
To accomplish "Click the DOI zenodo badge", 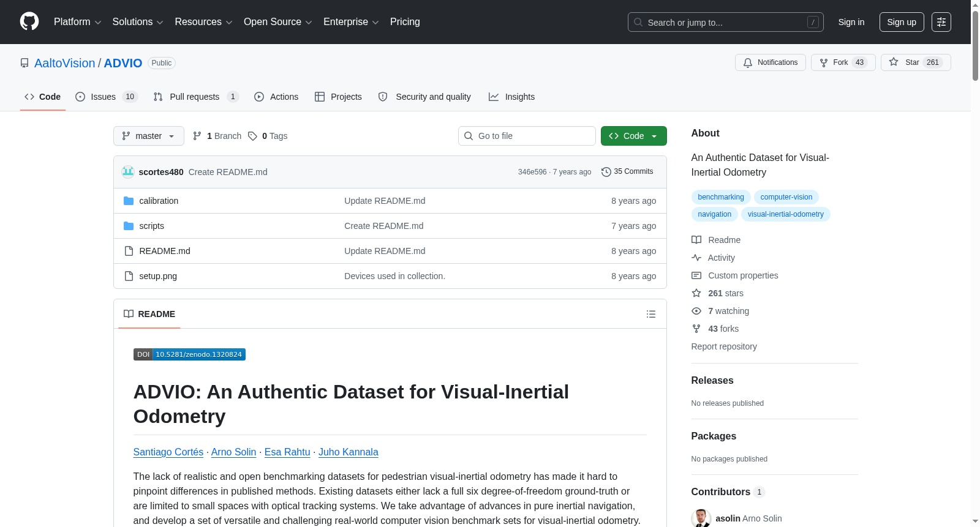I will (189, 354).
